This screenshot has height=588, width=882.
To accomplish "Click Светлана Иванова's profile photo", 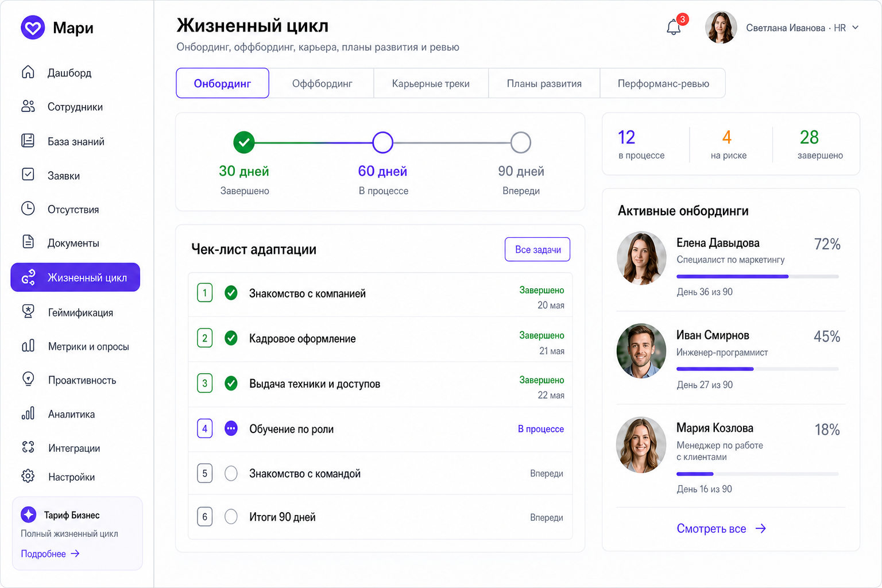I will pos(721,27).
